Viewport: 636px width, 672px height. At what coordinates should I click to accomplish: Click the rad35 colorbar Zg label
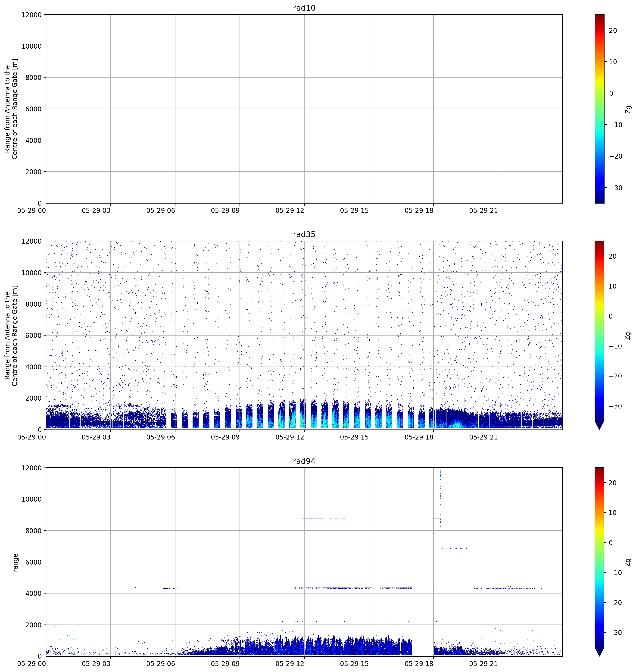[x=628, y=336]
